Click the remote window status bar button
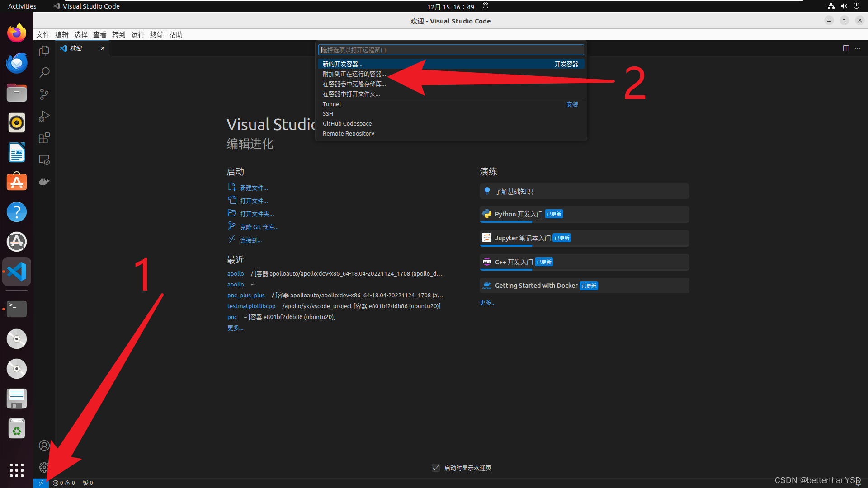 click(x=41, y=483)
